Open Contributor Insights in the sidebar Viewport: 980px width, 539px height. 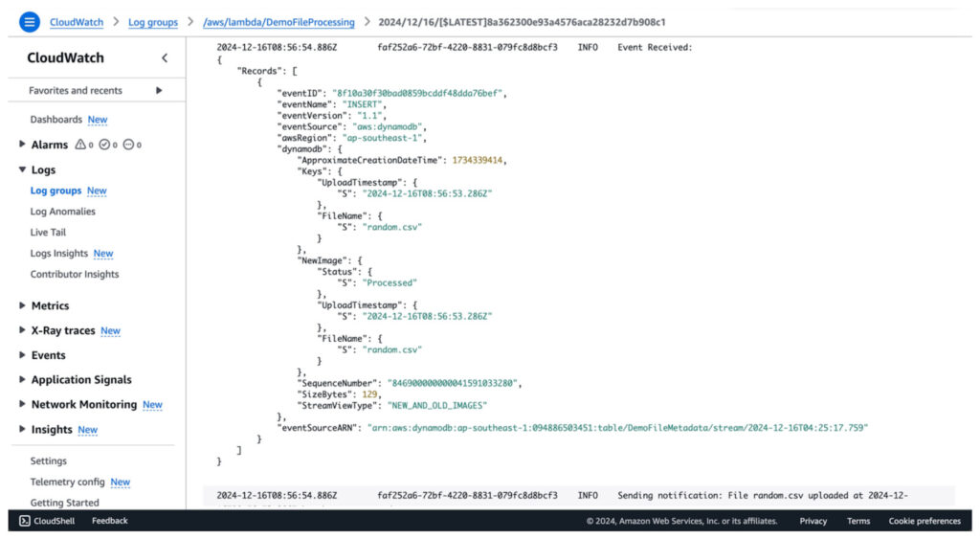[x=75, y=274]
